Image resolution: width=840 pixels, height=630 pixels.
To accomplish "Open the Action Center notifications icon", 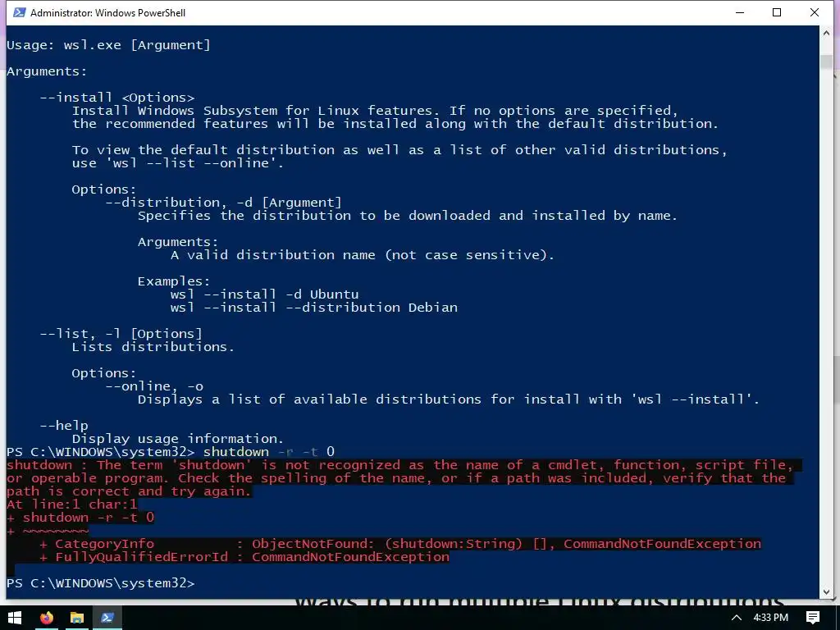I will click(x=813, y=618).
